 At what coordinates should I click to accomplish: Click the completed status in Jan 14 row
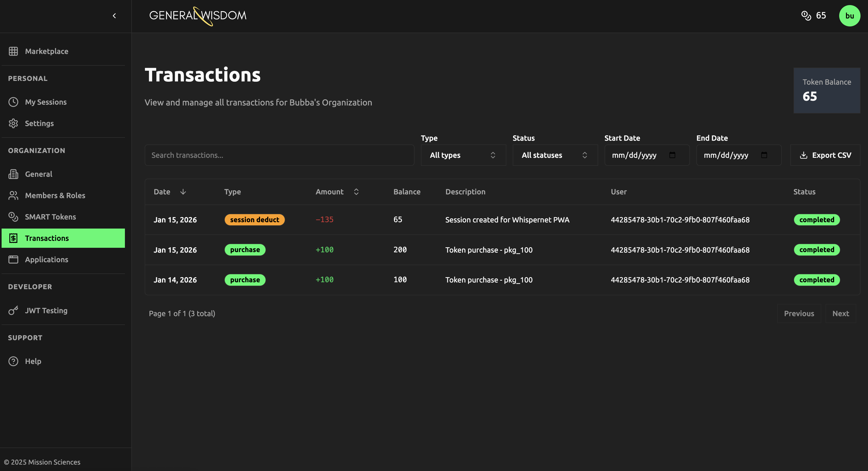click(817, 280)
